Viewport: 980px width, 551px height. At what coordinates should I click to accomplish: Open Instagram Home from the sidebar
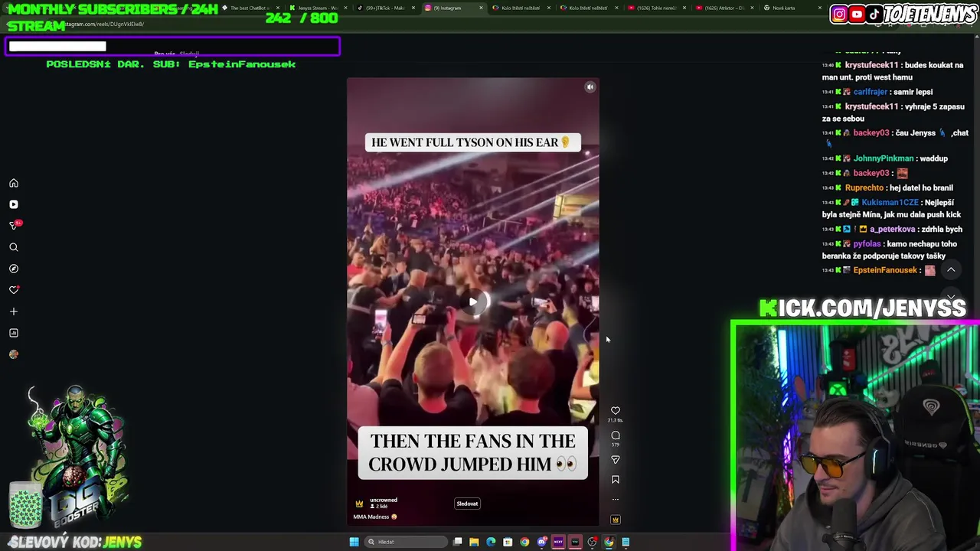(14, 184)
